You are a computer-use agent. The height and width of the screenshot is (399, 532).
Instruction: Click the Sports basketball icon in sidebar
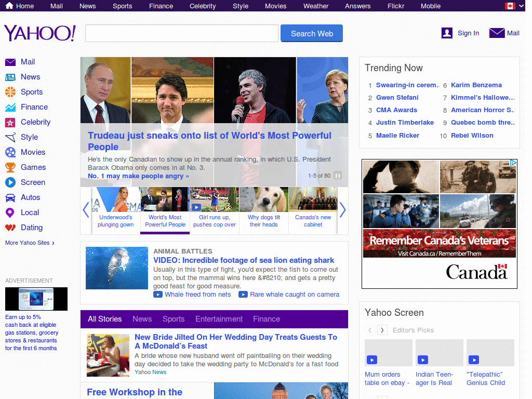point(10,92)
